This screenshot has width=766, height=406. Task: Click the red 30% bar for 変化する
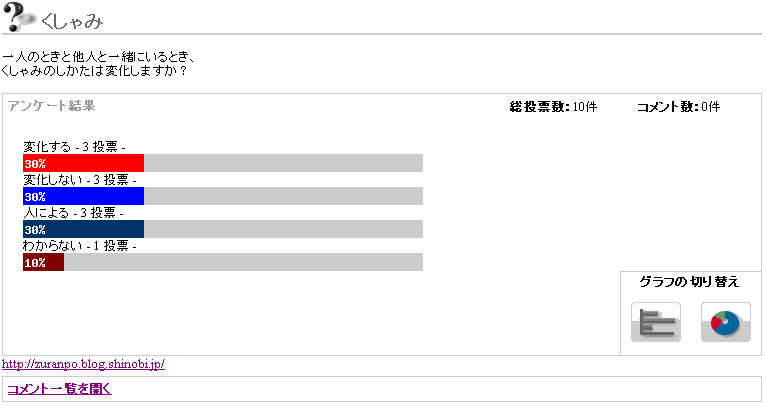(x=84, y=163)
